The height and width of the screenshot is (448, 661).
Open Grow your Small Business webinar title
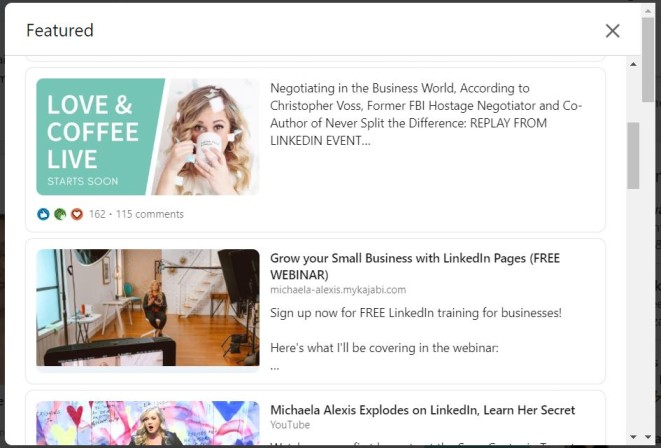click(415, 266)
